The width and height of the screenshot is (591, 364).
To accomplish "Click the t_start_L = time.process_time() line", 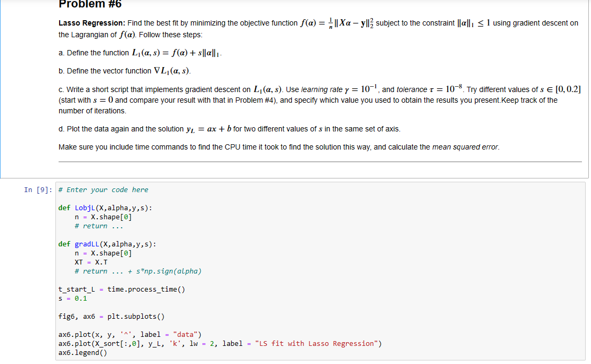I will point(121,289).
